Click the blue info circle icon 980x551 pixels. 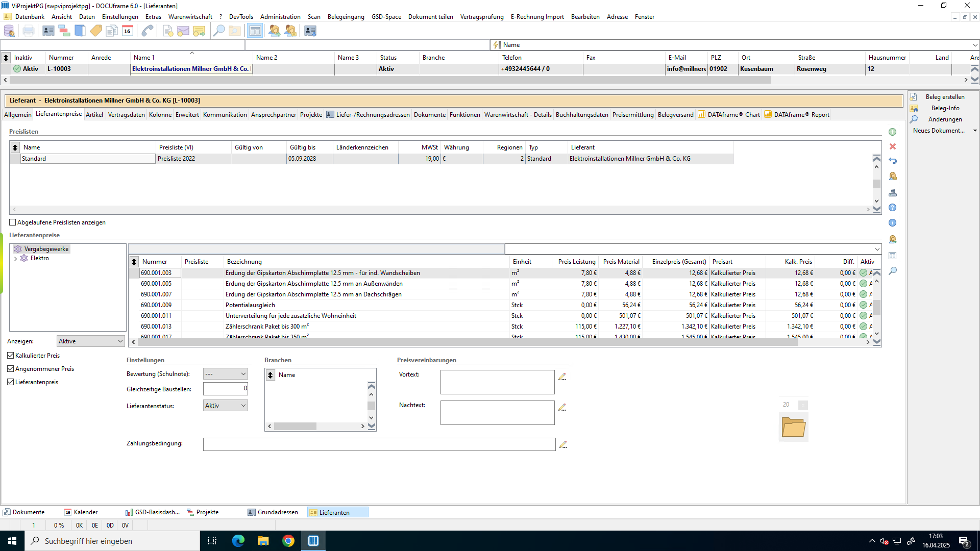[x=893, y=223]
